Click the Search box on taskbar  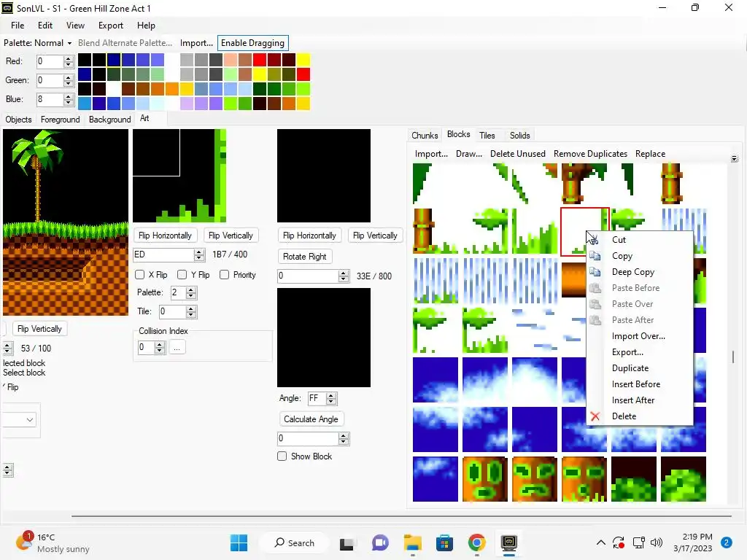point(295,542)
